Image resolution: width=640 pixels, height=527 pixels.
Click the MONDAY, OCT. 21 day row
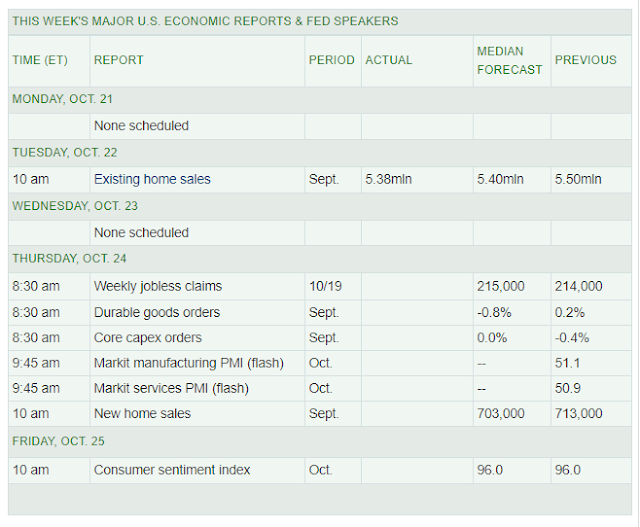[320, 99]
